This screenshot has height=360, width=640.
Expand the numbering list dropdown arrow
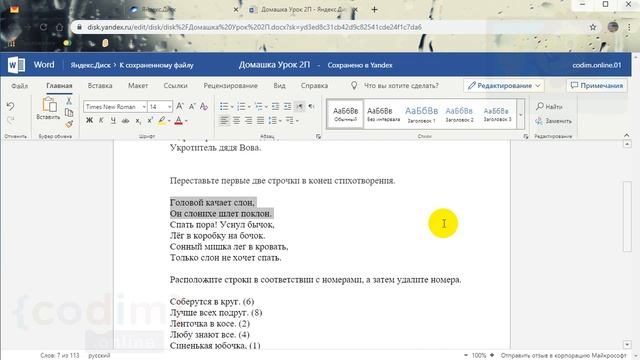(x=249, y=107)
